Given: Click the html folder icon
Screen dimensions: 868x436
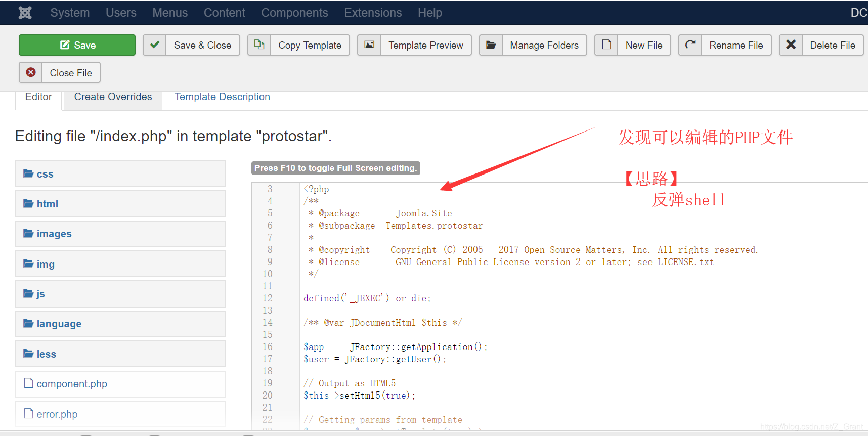Looking at the screenshot, I should pos(28,203).
